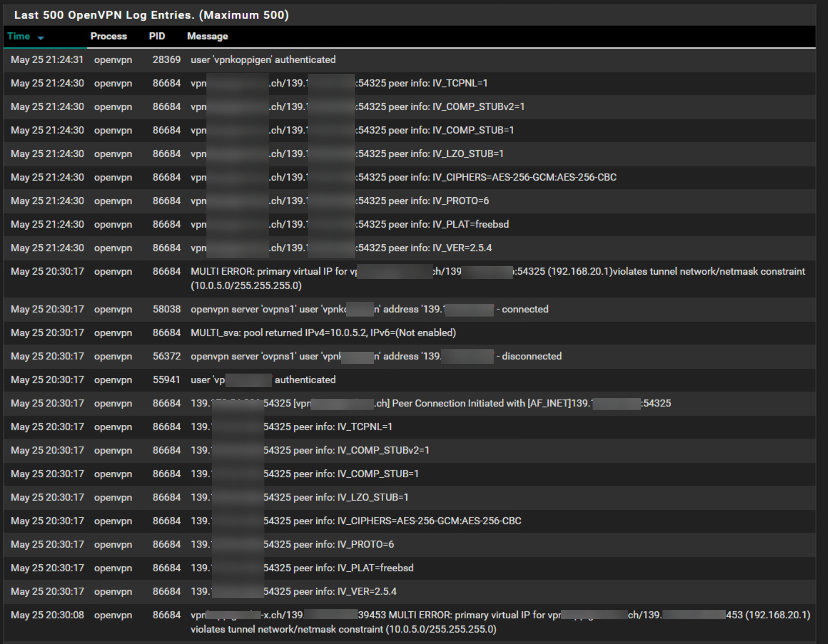Select the 20:30:17 message ending IV_LZO_STUB=1
Viewport: 828px width, 644px height.
(300, 498)
